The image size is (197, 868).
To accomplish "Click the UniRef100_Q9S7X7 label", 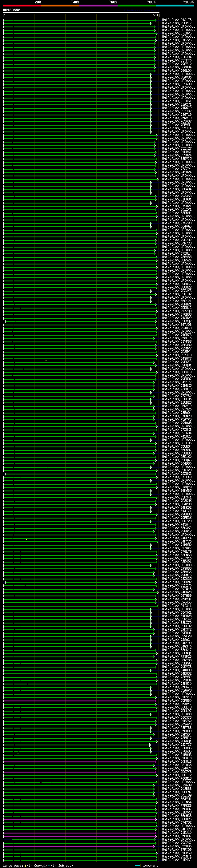I will pos(176,843).
